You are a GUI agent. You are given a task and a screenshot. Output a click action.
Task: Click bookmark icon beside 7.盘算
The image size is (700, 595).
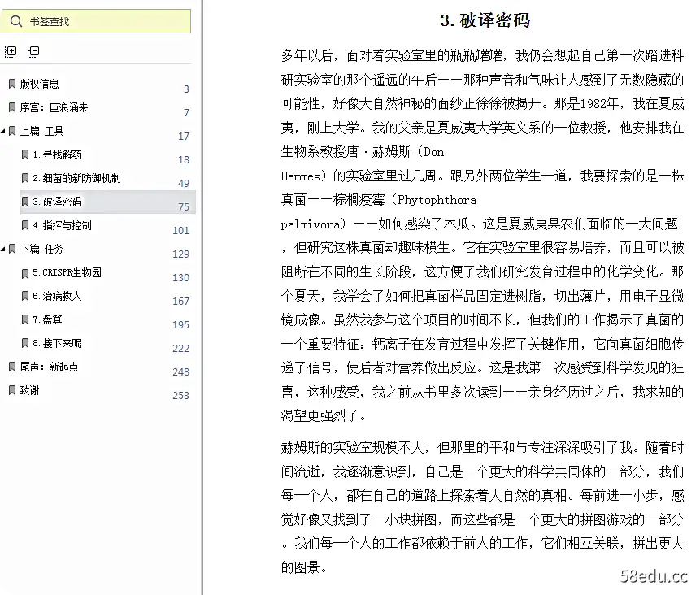(25, 319)
